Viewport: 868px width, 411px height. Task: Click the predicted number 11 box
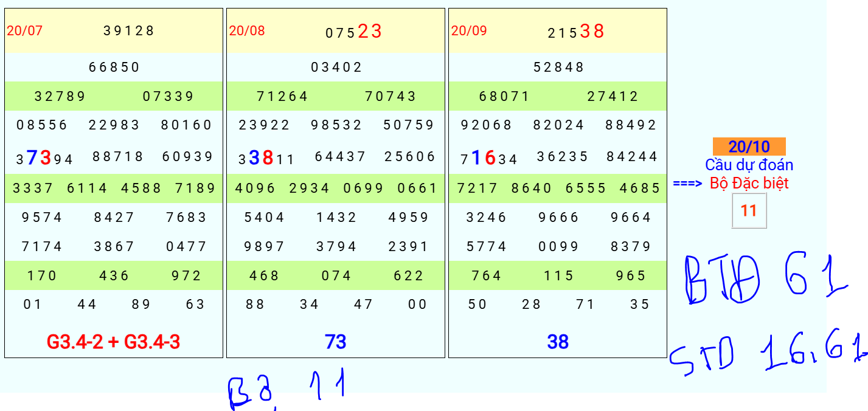[749, 210]
